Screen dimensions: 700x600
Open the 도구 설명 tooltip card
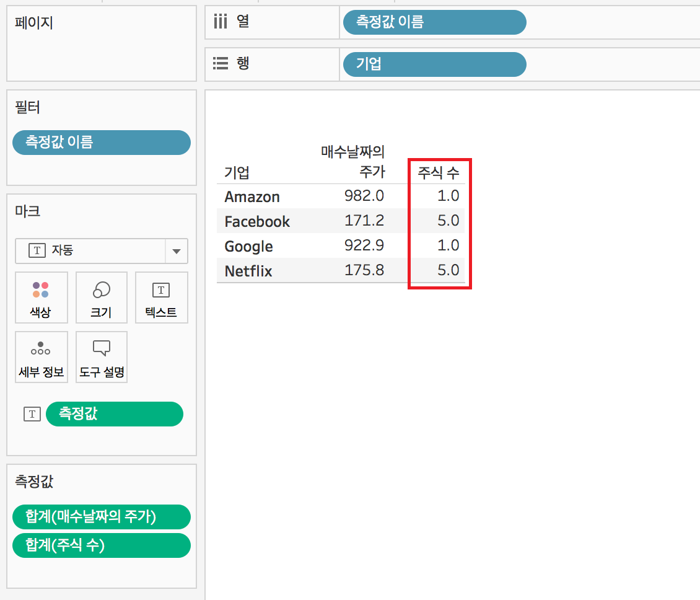(102, 357)
